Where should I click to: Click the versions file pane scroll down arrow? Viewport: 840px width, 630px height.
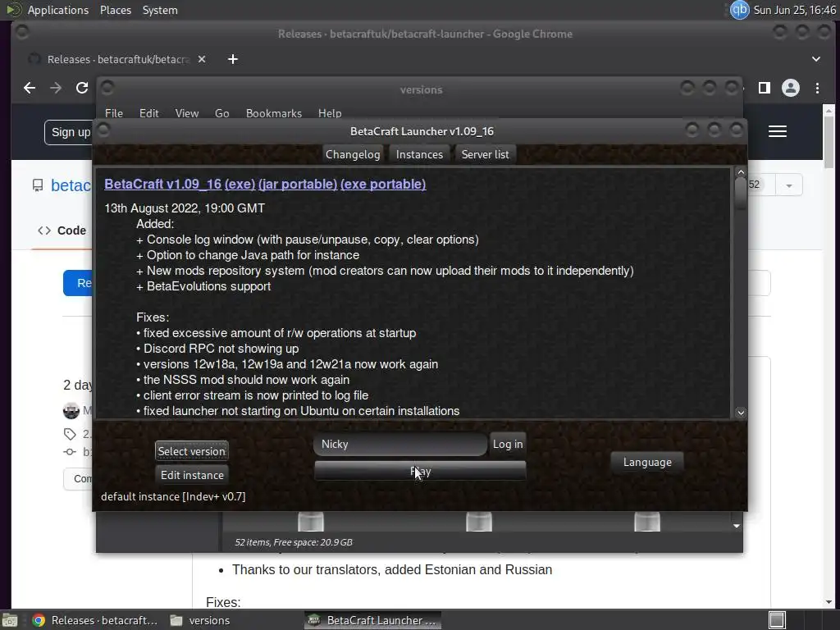(737, 526)
